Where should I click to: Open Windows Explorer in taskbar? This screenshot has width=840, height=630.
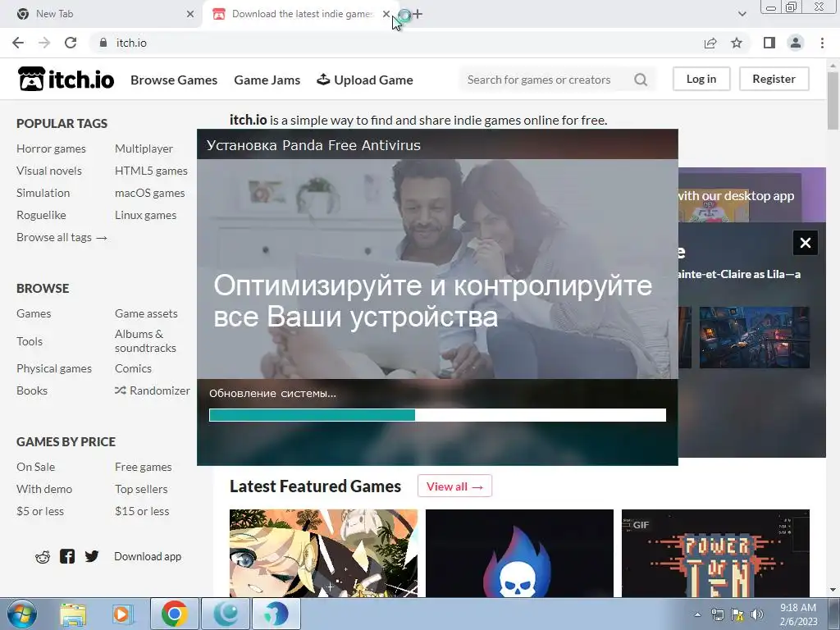[73, 614]
